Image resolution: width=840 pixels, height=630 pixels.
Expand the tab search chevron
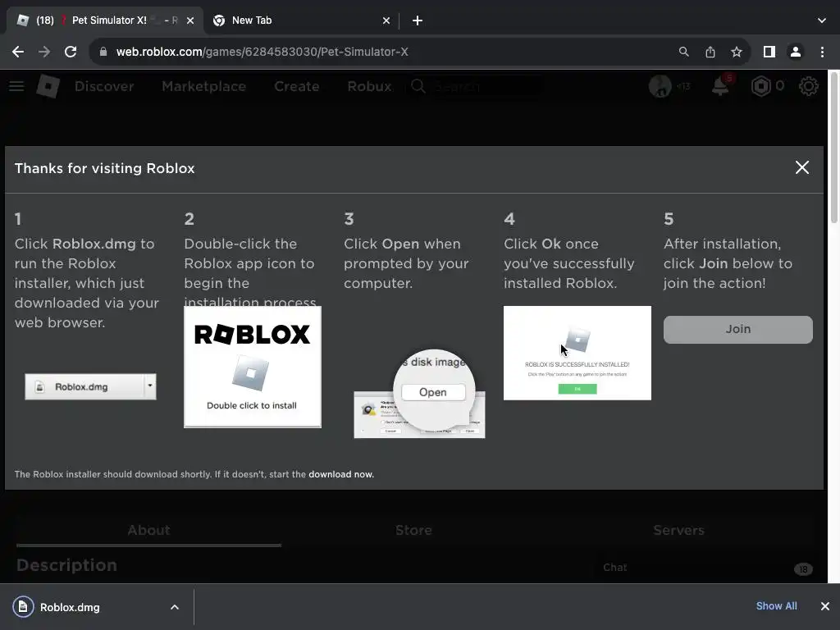(822, 21)
